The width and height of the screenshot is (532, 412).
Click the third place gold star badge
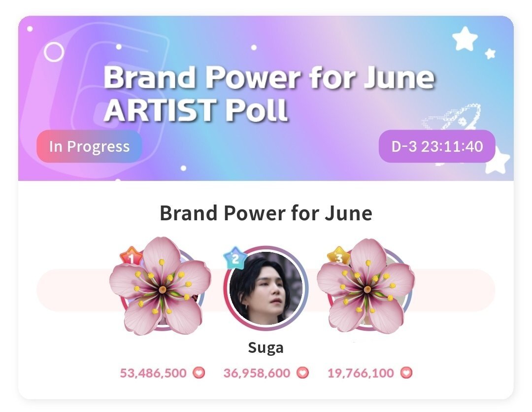(338, 257)
